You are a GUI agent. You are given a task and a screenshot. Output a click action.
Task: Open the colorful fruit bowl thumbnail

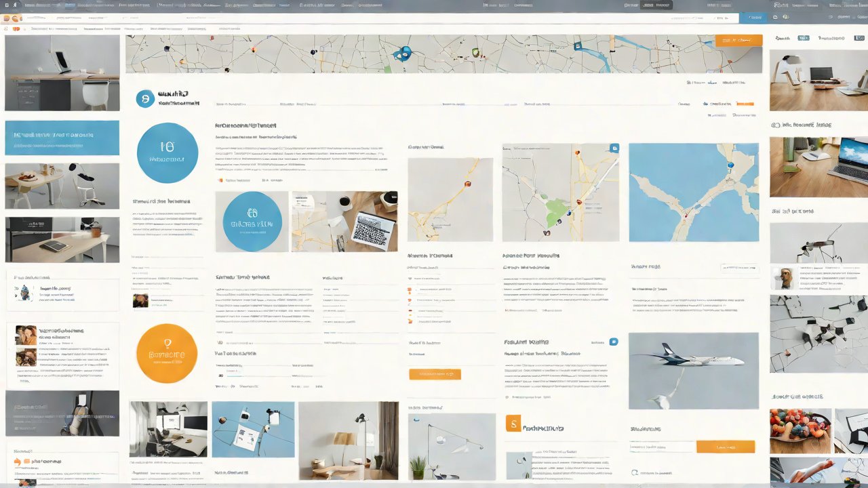click(800, 431)
